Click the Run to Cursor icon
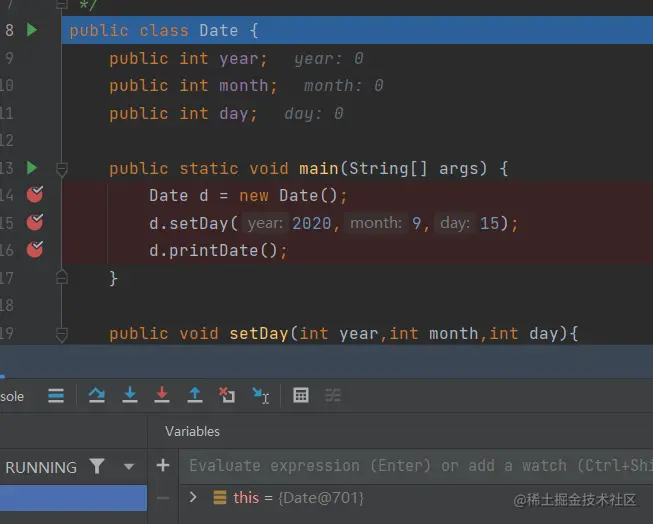Image resolution: width=653 pixels, height=524 pixels. [261, 395]
